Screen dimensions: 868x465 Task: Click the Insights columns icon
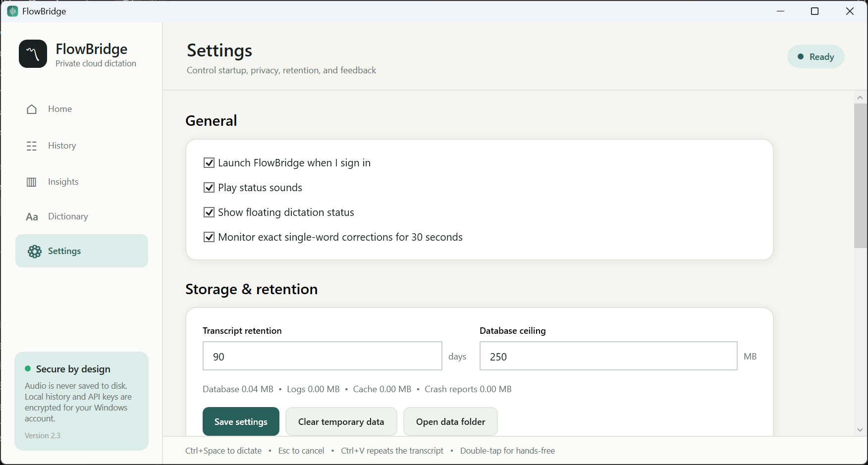(32, 182)
